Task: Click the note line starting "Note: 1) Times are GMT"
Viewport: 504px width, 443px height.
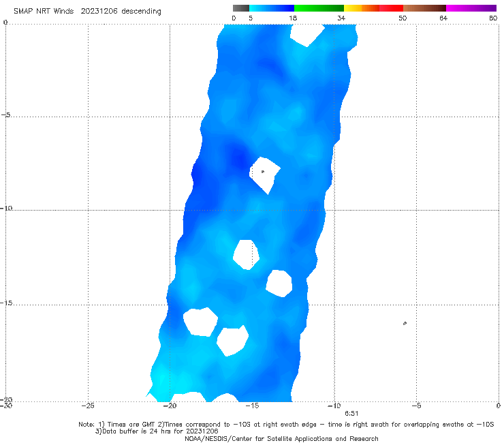Action: tap(286, 425)
